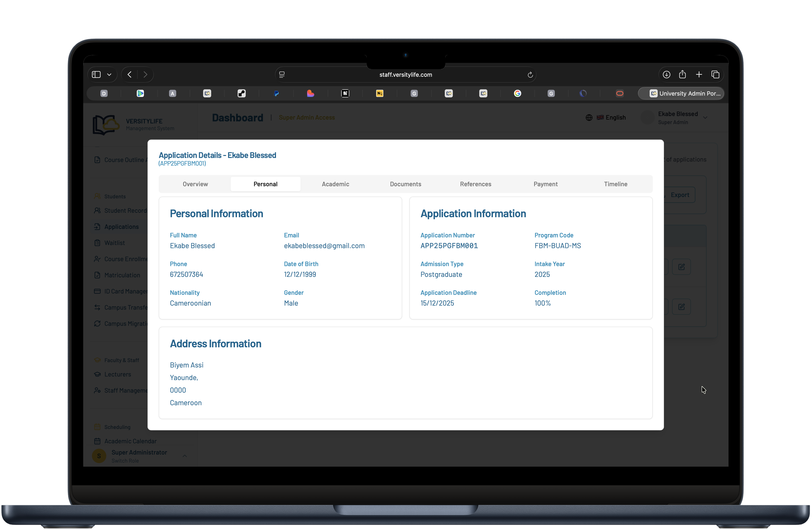812x530 pixels.
Task: Select the Applications icon in the sidebar
Action: pyautogui.click(x=97, y=226)
